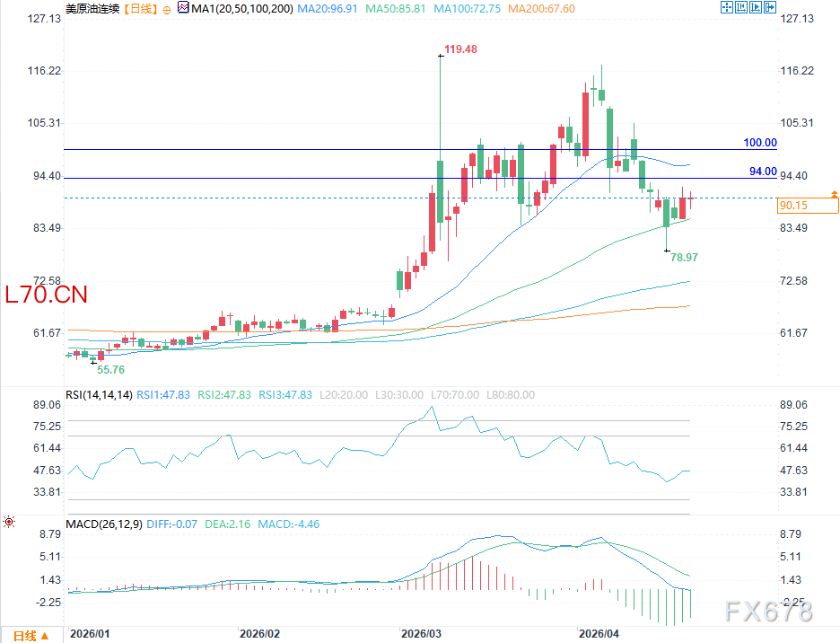Click the red sun icon at left edge
This screenshot has height=643, width=840.
tap(8, 521)
